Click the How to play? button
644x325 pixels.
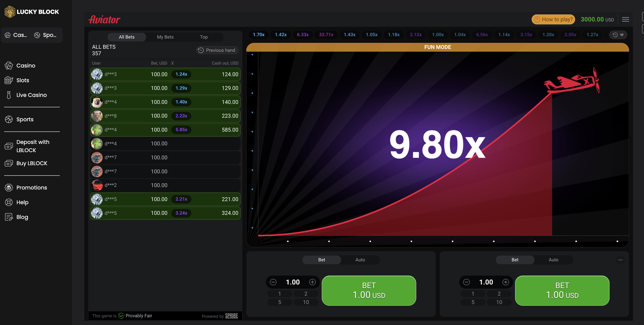pos(553,20)
